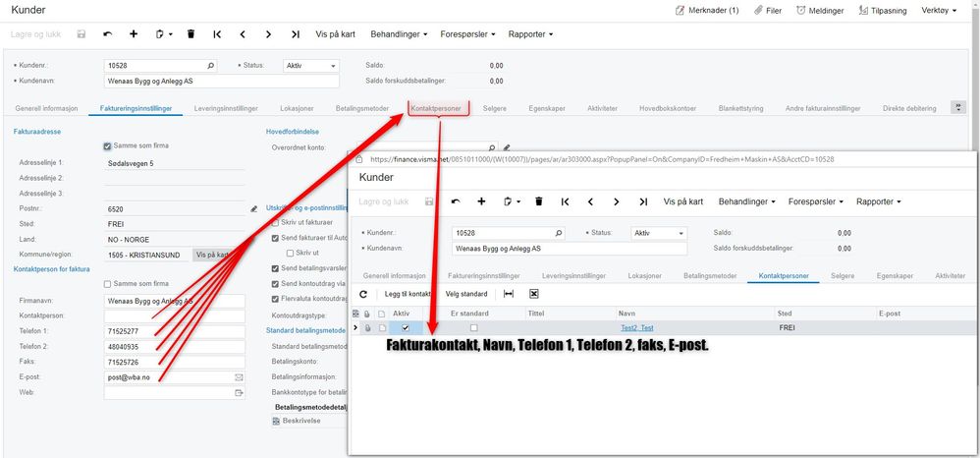980x458 pixels.
Task: Open Andre fakturainnstillinger tab
Action: click(823, 108)
